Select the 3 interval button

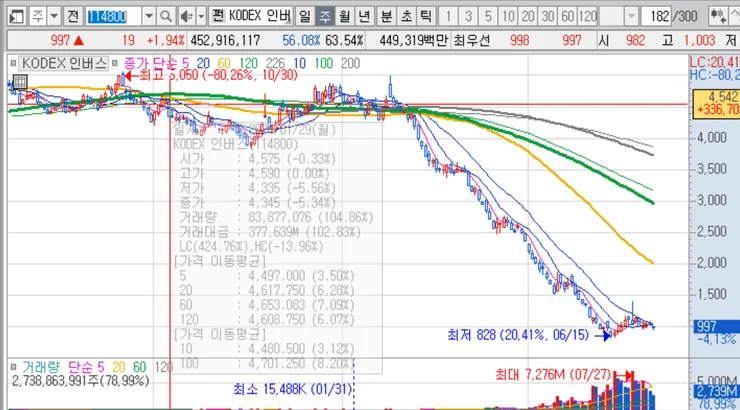[x=468, y=17]
